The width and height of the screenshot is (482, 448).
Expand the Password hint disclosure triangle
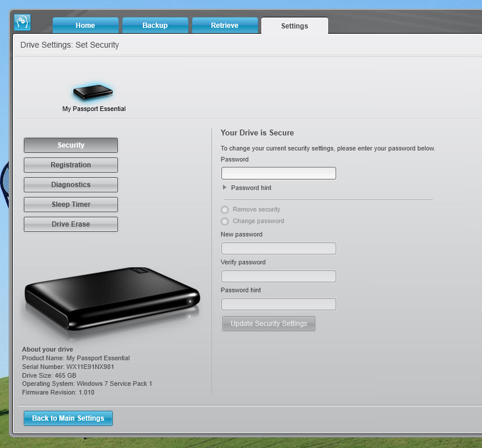(x=224, y=187)
